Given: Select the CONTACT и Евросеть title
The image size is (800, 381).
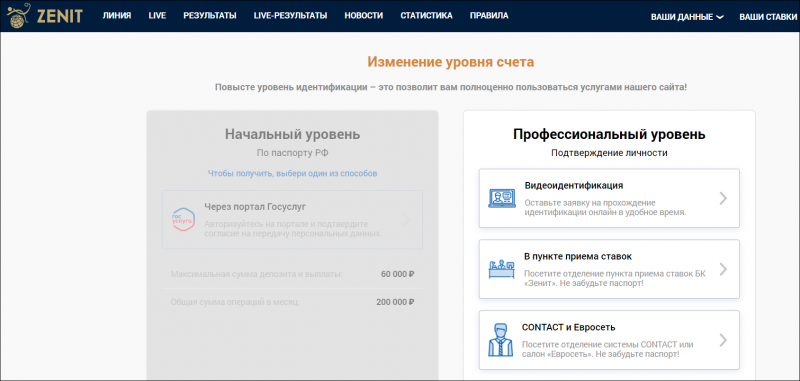Looking at the screenshot, I should (568, 327).
